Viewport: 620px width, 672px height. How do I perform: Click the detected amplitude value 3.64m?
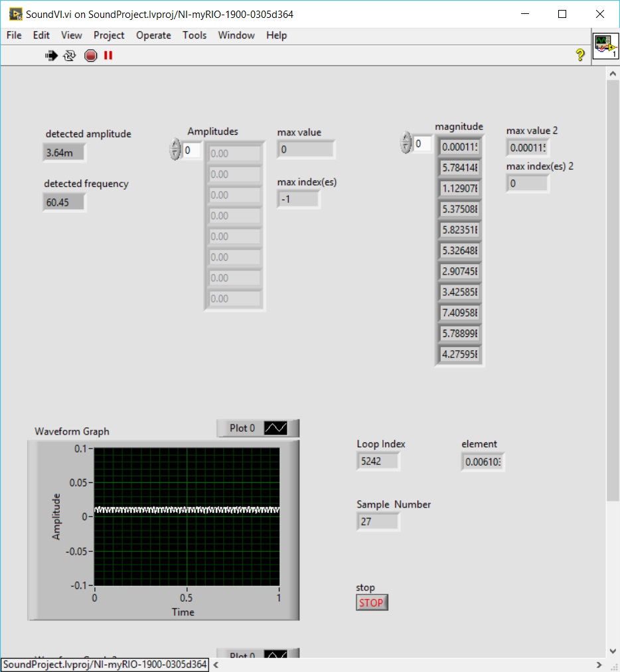(64, 153)
